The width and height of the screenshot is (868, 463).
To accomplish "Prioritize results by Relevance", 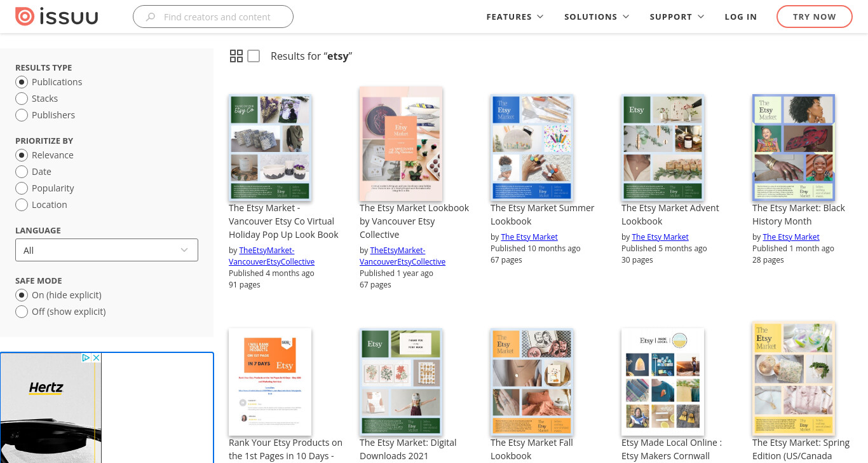I will pyautogui.click(x=44, y=155).
